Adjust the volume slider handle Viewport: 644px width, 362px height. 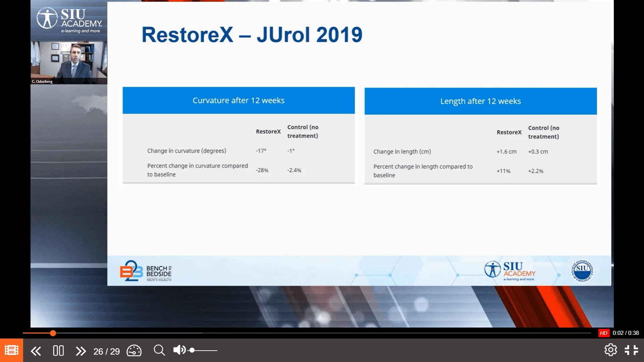[192, 350]
